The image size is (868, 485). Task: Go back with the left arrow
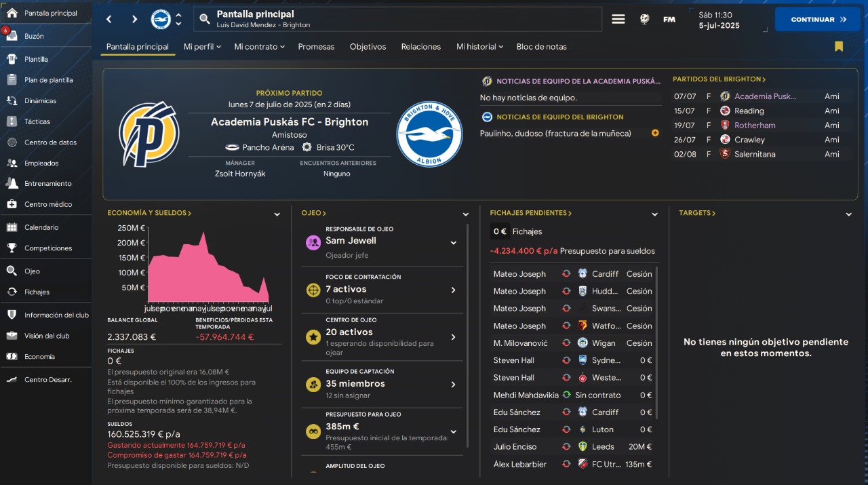click(x=109, y=20)
